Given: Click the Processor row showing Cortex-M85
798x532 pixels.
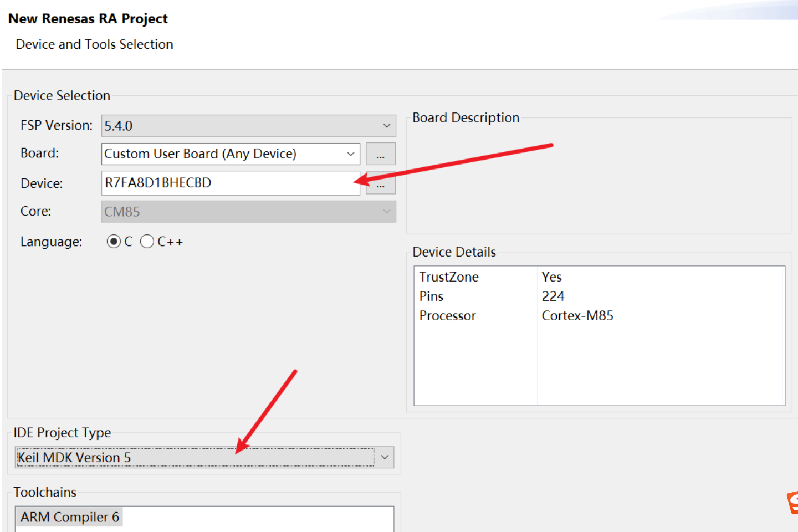Looking at the screenshot, I should tap(599, 316).
